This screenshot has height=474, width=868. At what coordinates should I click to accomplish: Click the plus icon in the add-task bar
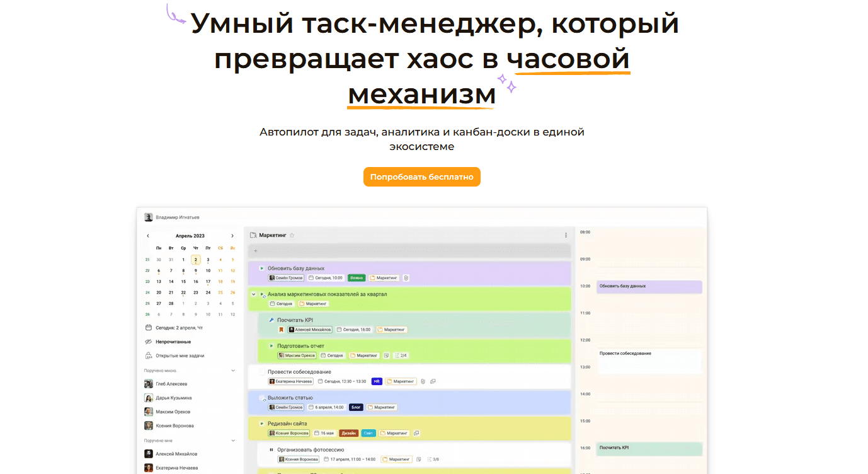256,251
